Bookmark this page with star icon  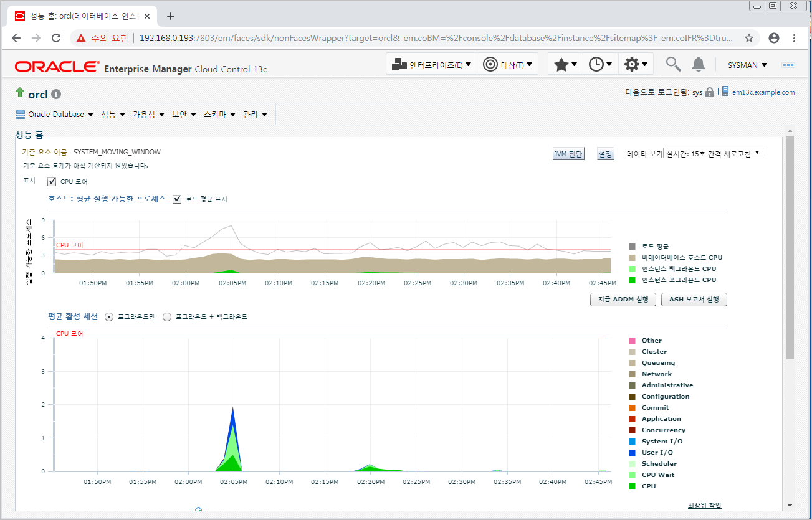[x=749, y=38]
